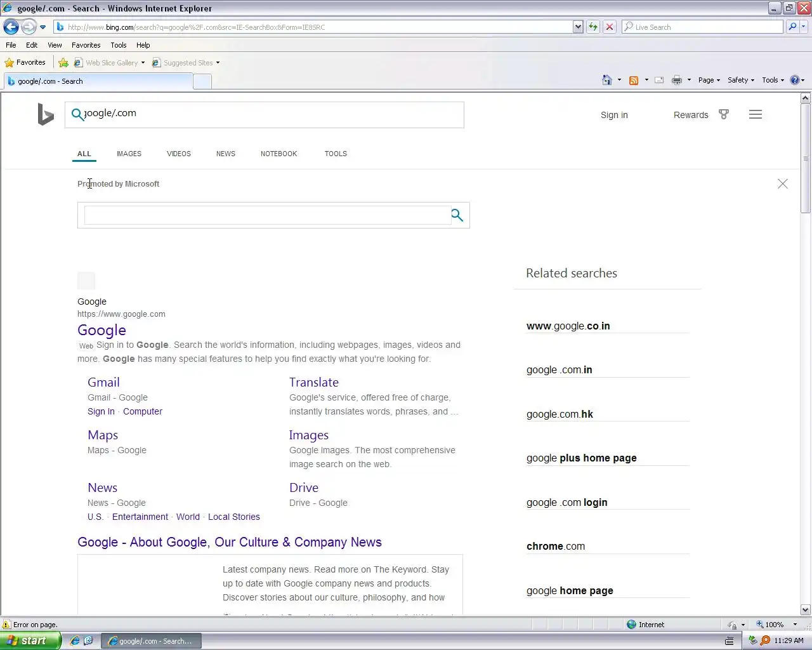Click the Sign in link
Image resolution: width=812 pixels, height=650 pixels.
614,115
